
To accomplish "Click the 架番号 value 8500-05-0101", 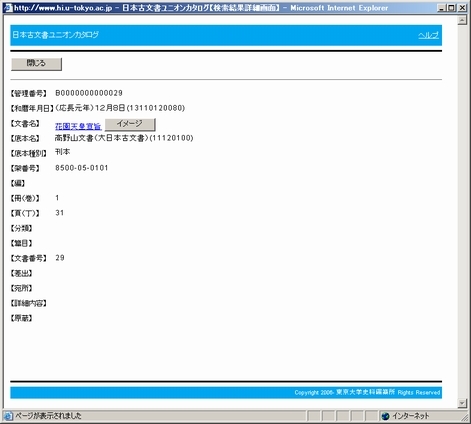I will click(x=82, y=168).
